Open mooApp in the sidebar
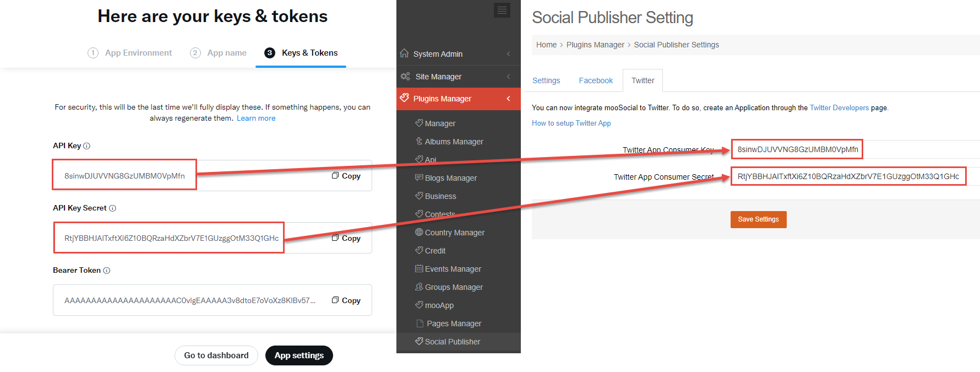 [439, 305]
